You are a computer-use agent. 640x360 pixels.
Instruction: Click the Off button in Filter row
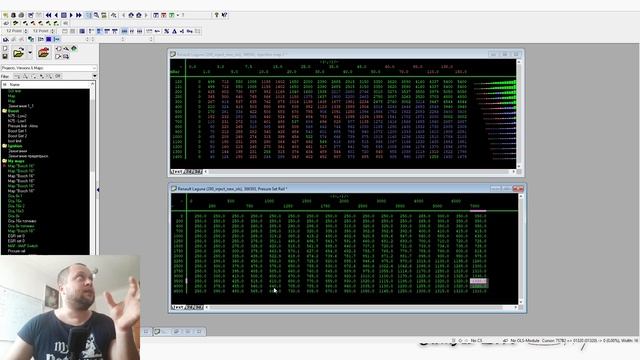click(x=58, y=76)
